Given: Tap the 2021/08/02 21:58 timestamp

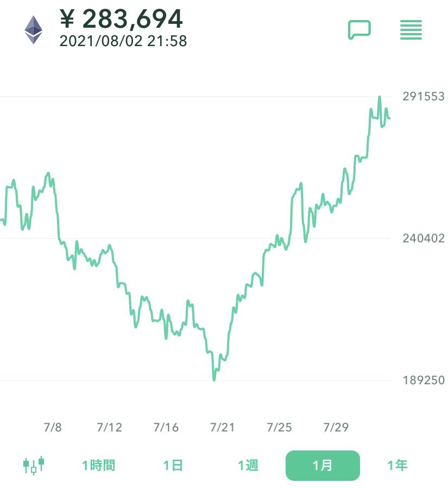Looking at the screenshot, I should click(x=123, y=41).
